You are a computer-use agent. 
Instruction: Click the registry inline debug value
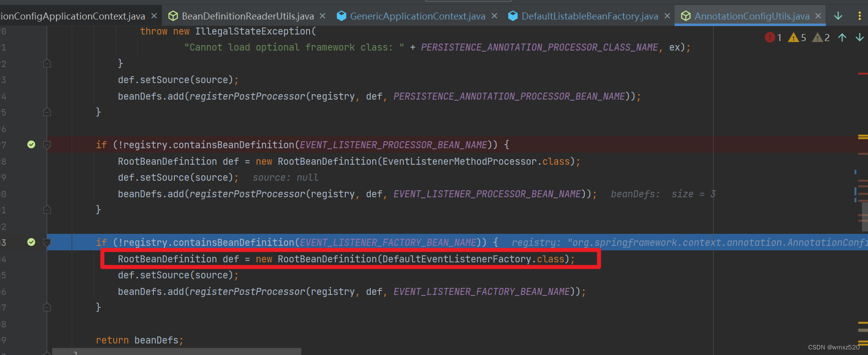690,242
